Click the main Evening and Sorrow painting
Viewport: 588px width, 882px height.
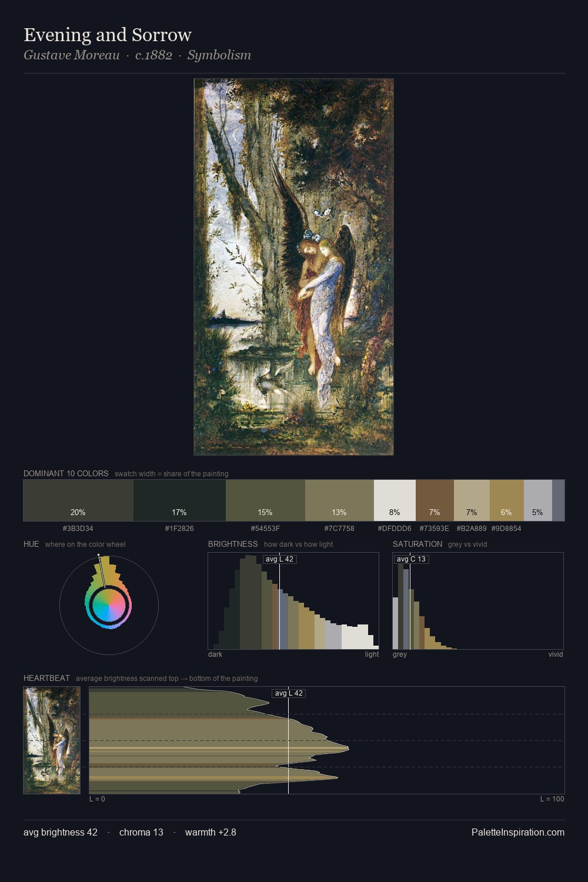[293, 267]
